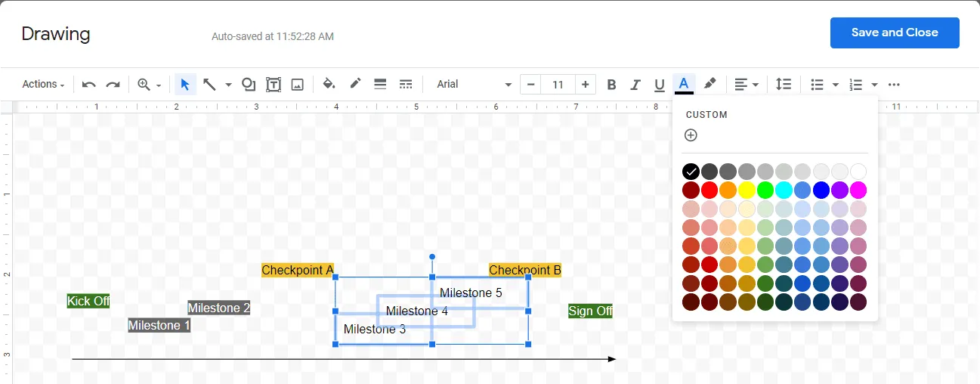
Task: Toggle Italic formatting
Action: point(635,84)
